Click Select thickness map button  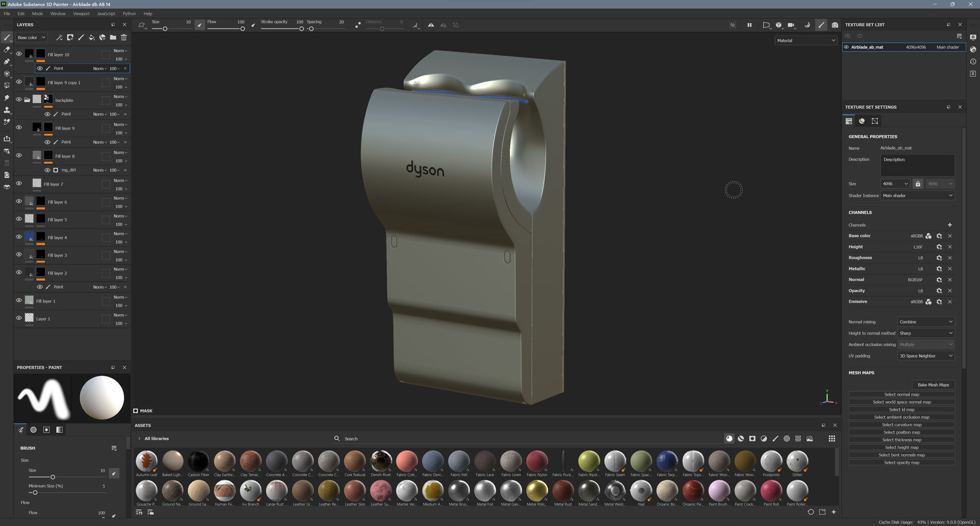[x=901, y=440]
